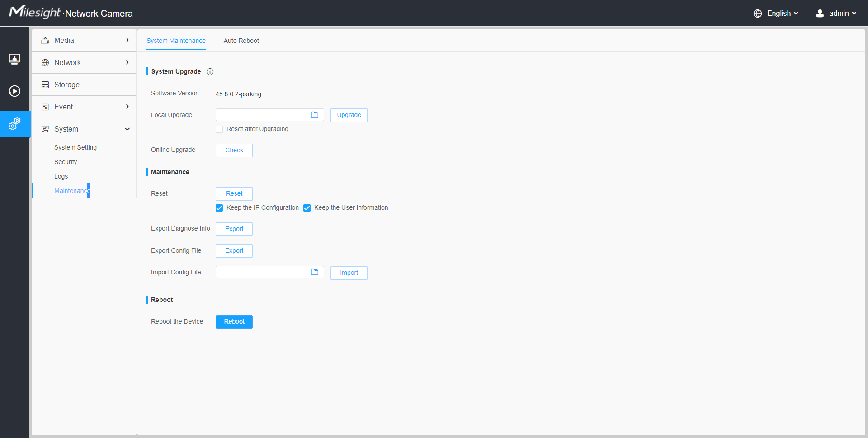The image size is (868, 438).
Task: Browse for import config file folder icon
Action: [x=315, y=272]
